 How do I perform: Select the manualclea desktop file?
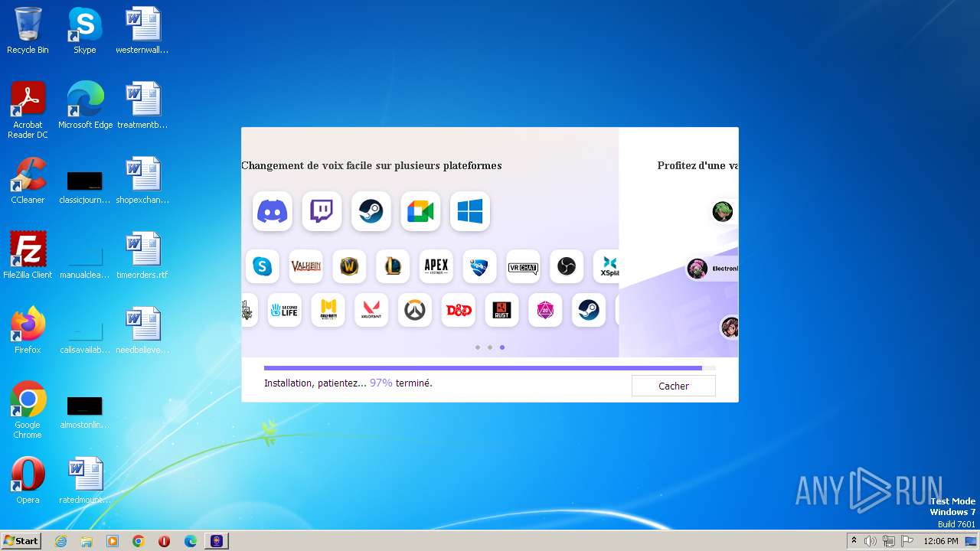click(85, 262)
